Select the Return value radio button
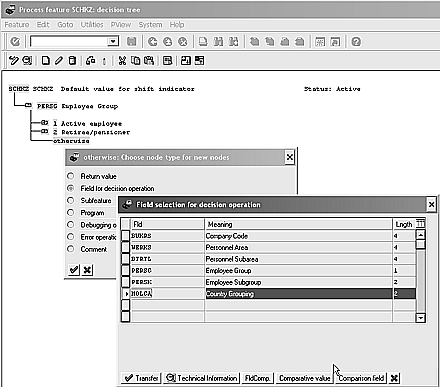This screenshot has width=440, height=387. point(71,176)
